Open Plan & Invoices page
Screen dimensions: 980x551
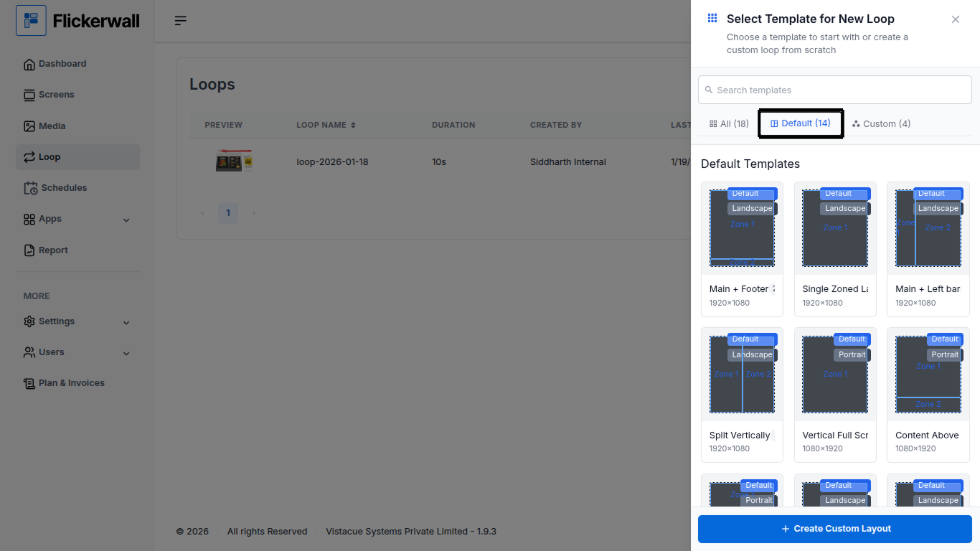[x=78, y=383]
